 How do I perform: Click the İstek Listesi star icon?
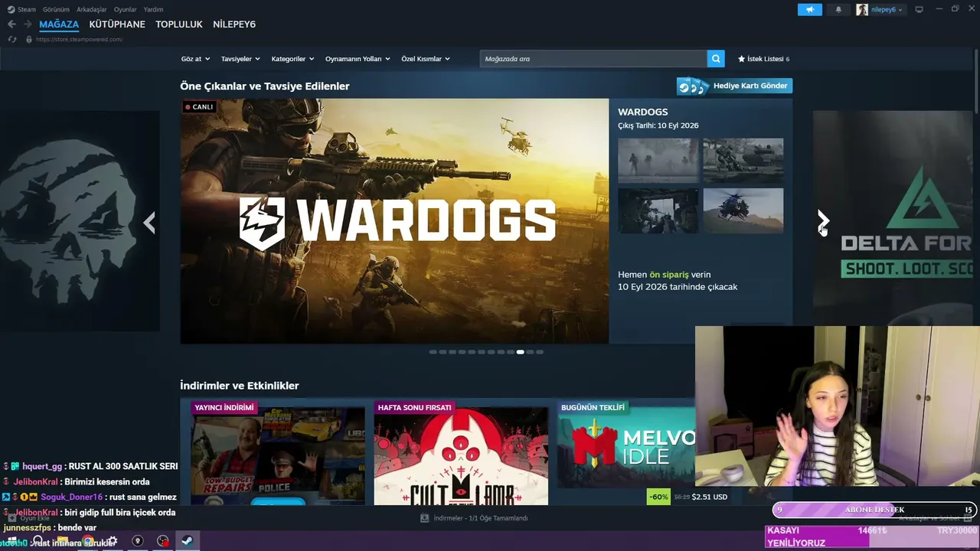click(x=741, y=59)
